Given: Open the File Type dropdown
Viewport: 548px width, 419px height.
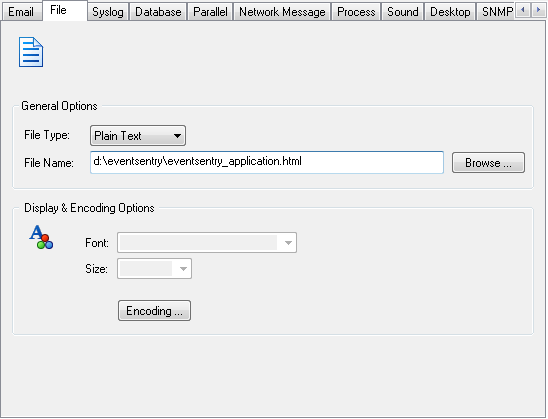Looking at the screenshot, I should tap(138, 136).
